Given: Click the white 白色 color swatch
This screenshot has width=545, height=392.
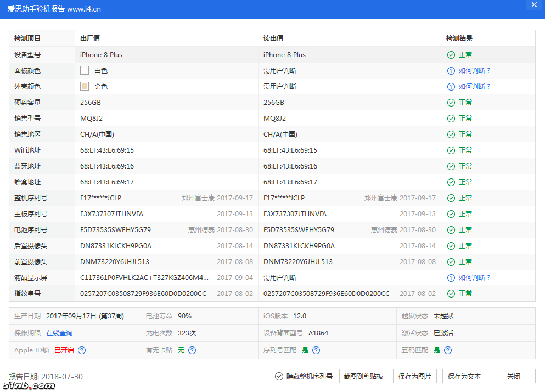Looking at the screenshot, I should pyautogui.click(x=84, y=70).
